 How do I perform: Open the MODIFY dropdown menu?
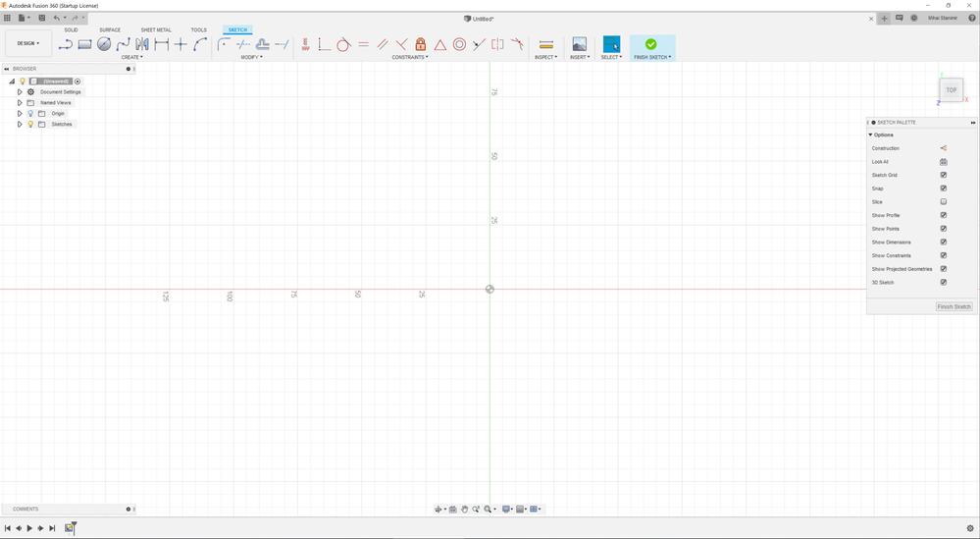point(251,57)
